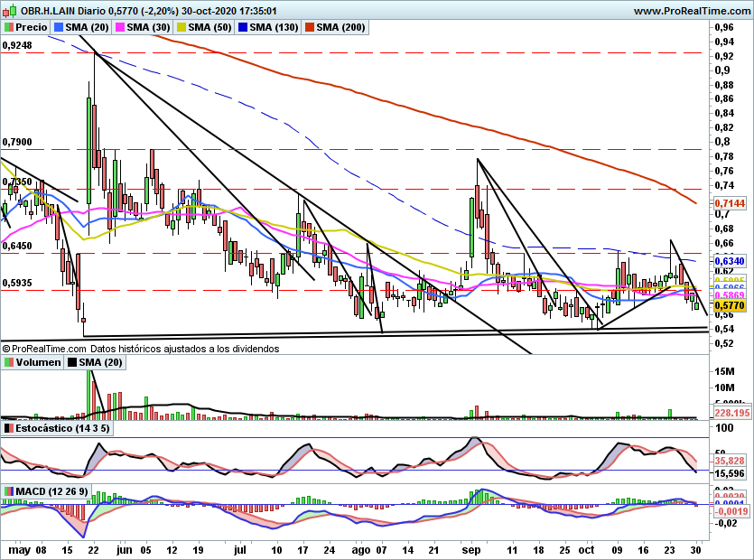754x560 pixels.
Task: Visit www.ProRealTime.com link at top right
Action: coord(693,11)
